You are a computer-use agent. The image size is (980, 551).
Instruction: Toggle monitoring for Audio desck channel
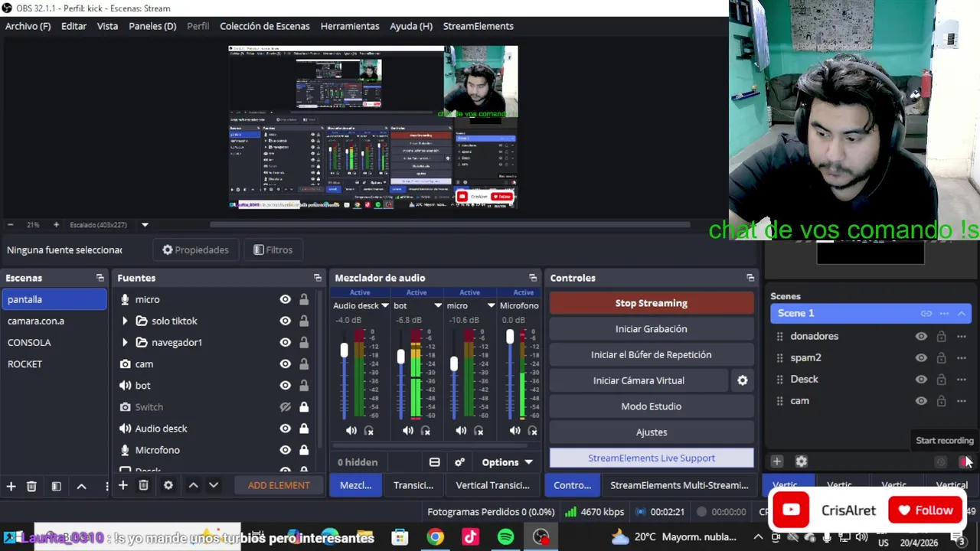[369, 431]
